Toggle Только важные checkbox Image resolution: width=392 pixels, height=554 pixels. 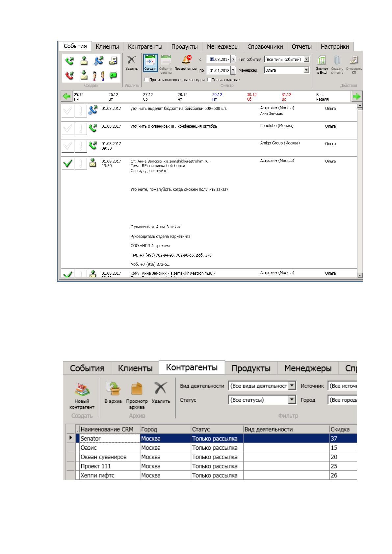(x=209, y=80)
